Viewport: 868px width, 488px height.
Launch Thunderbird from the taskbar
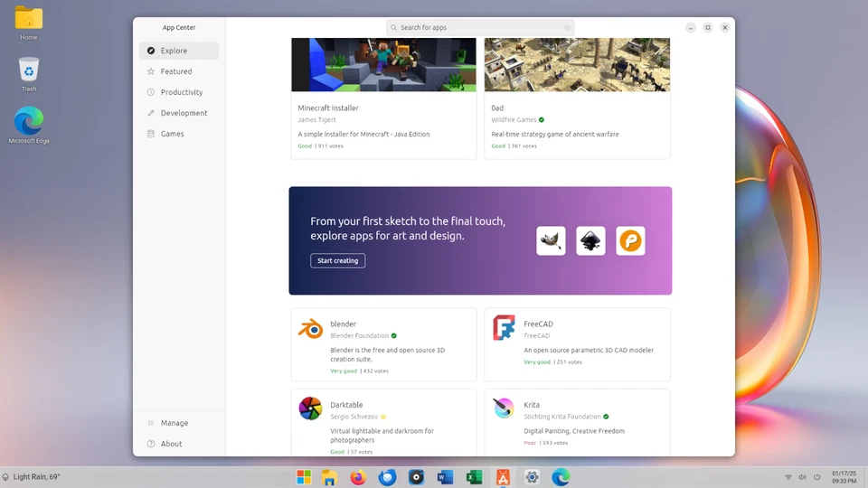(388, 477)
